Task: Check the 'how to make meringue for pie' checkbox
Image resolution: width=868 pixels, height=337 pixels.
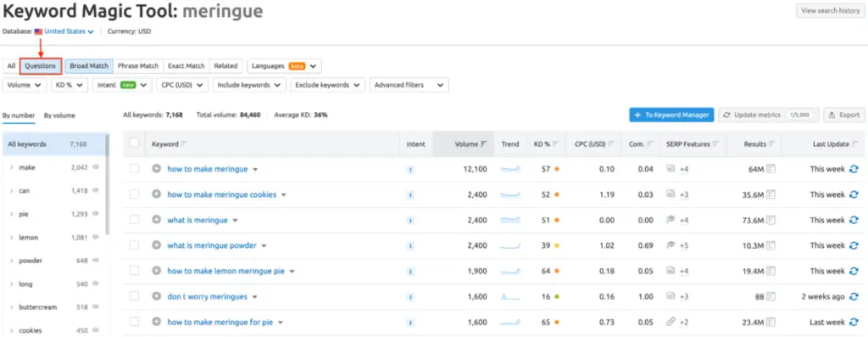Action: [134, 322]
